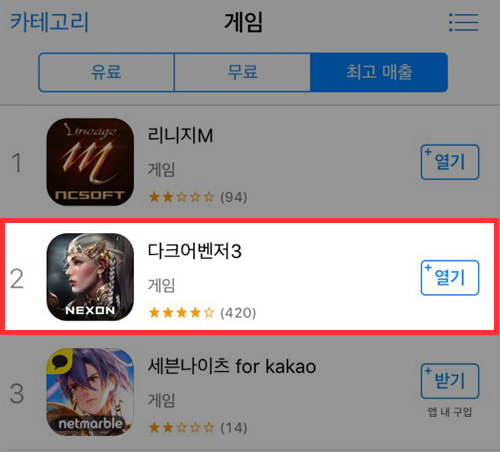
Task: Tap 게임 category label under 세븐나이츠
Action: tap(161, 400)
